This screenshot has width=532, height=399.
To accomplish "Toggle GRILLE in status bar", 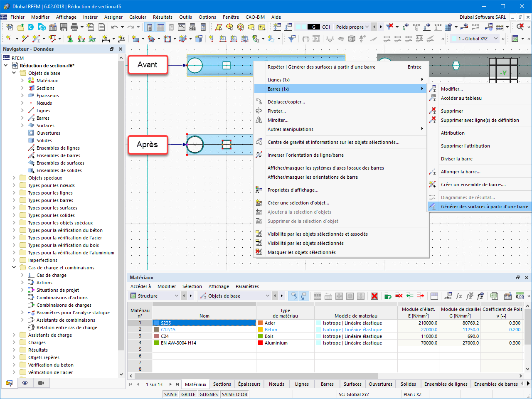I will [x=188, y=394].
